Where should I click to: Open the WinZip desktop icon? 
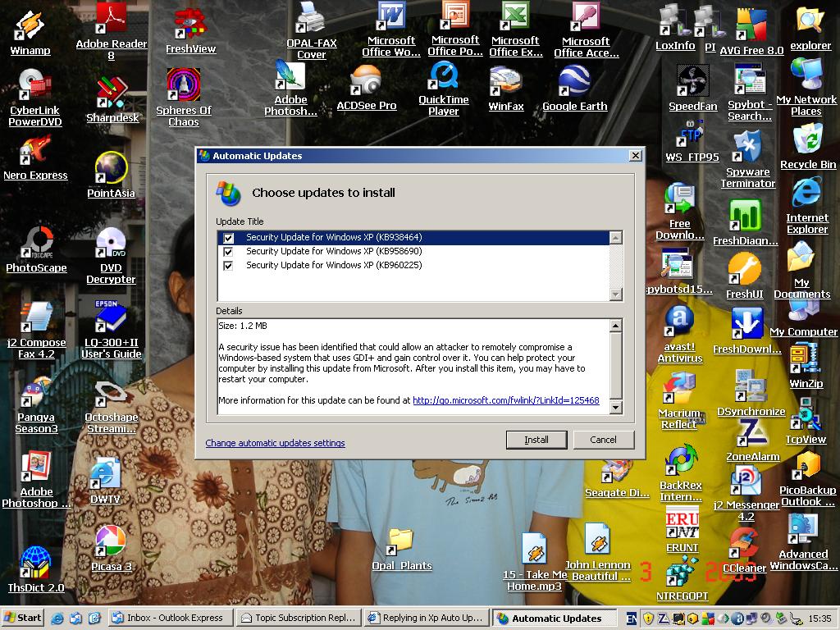[x=806, y=365]
